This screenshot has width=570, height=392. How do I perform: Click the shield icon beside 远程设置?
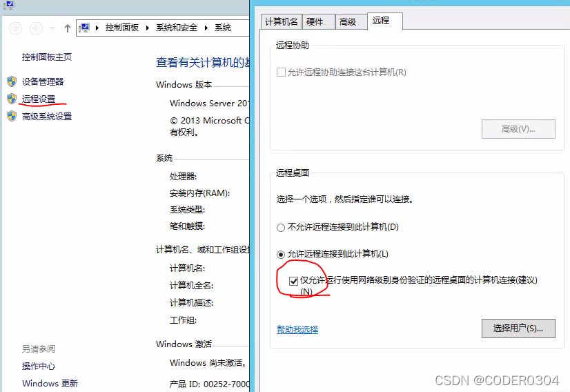pyautogui.click(x=12, y=99)
